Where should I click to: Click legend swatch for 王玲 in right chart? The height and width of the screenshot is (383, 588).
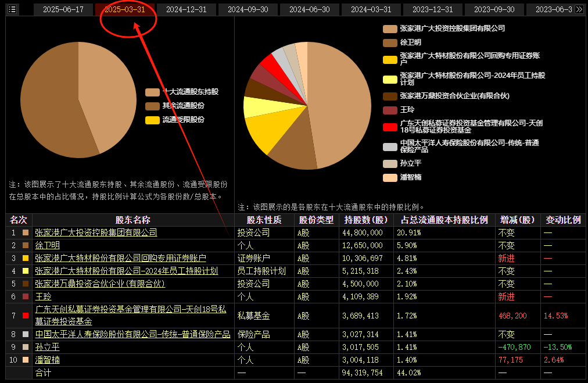point(390,110)
